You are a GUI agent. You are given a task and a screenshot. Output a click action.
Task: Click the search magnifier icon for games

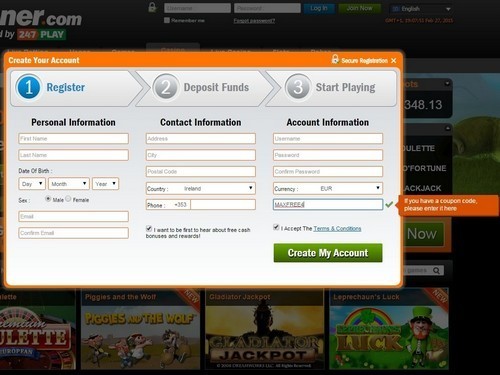point(436,270)
